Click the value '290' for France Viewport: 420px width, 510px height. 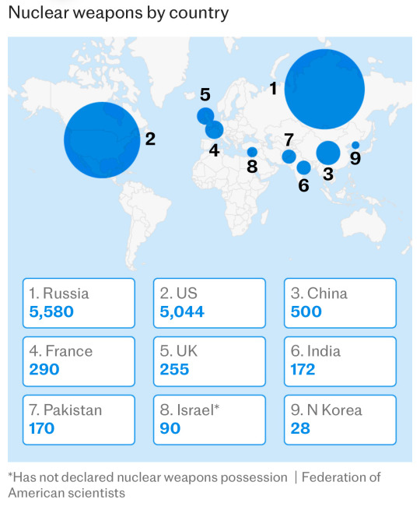click(44, 370)
